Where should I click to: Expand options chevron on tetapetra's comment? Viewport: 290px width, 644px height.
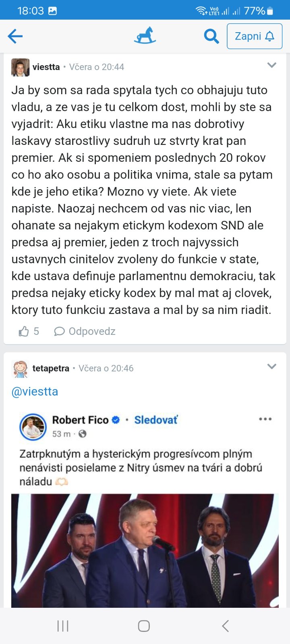tap(272, 366)
